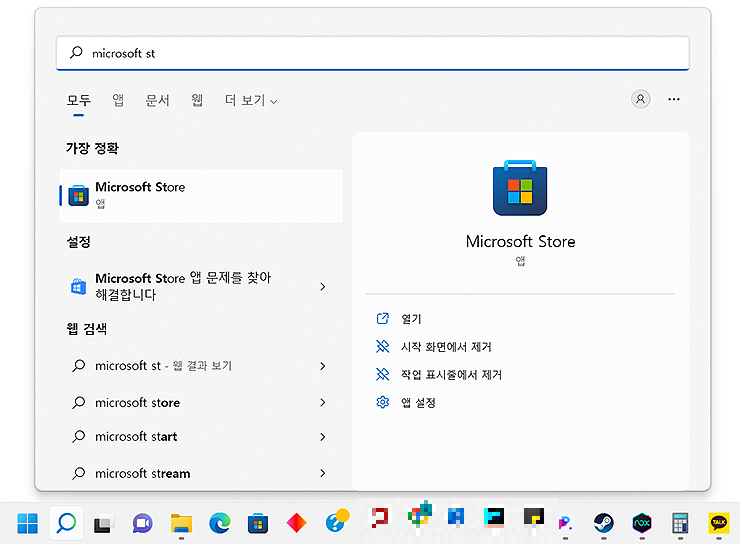The width and height of the screenshot is (740, 544).
Task: Launch Steam from the taskbar
Action: [x=604, y=523]
